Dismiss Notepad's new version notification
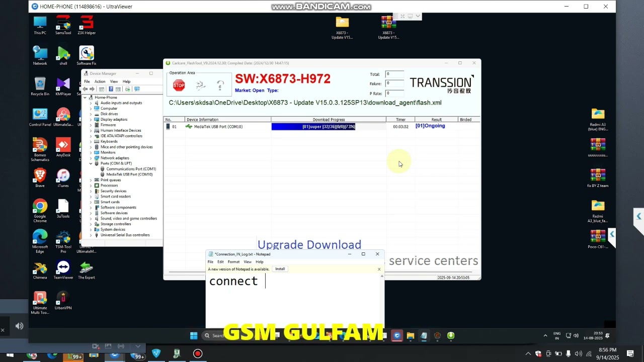This screenshot has width=644, height=362. 379,269
